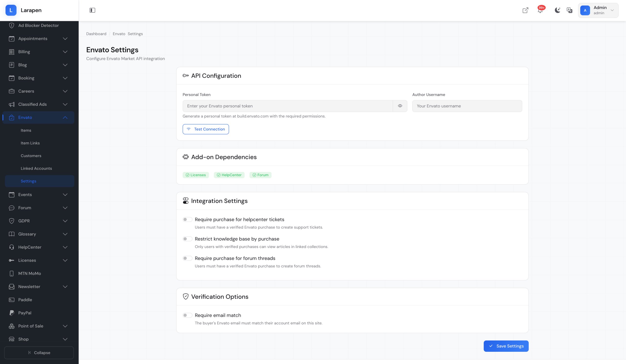Open the Item Links submenu item
The image size is (626, 364).
30,143
